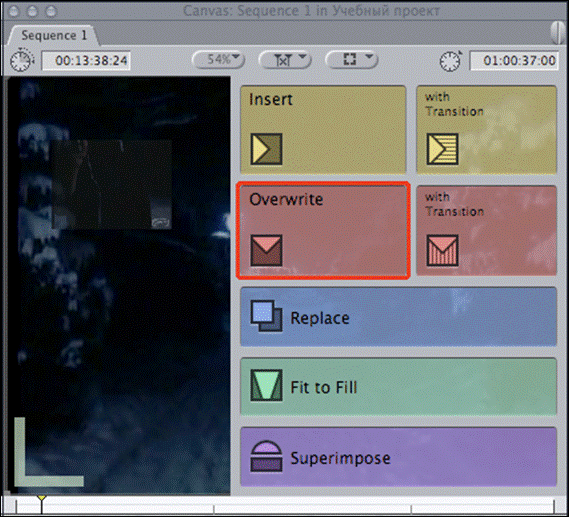
Task: Select the Sequence 1 tab
Action: (53, 36)
